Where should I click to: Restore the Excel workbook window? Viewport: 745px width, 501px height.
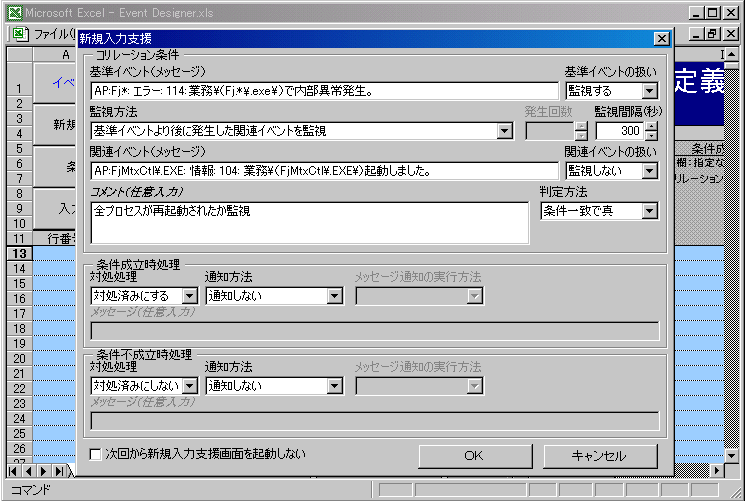tap(712, 34)
